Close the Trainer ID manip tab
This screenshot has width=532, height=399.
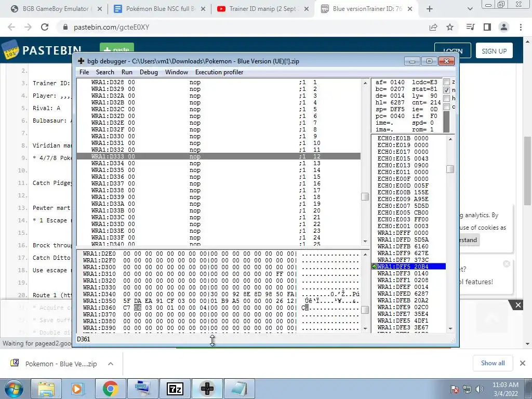(x=307, y=9)
